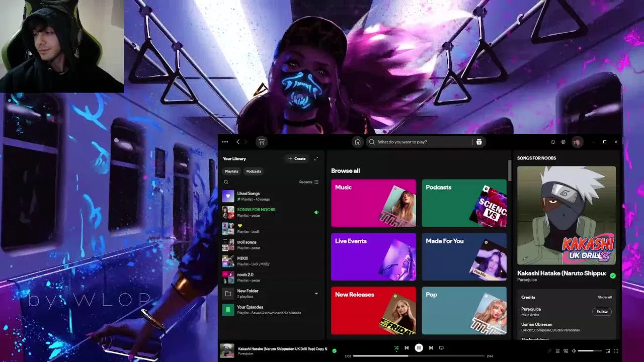Toggle shuffle playback
The height and width of the screenshot is (362, 644).
point(396,347)
